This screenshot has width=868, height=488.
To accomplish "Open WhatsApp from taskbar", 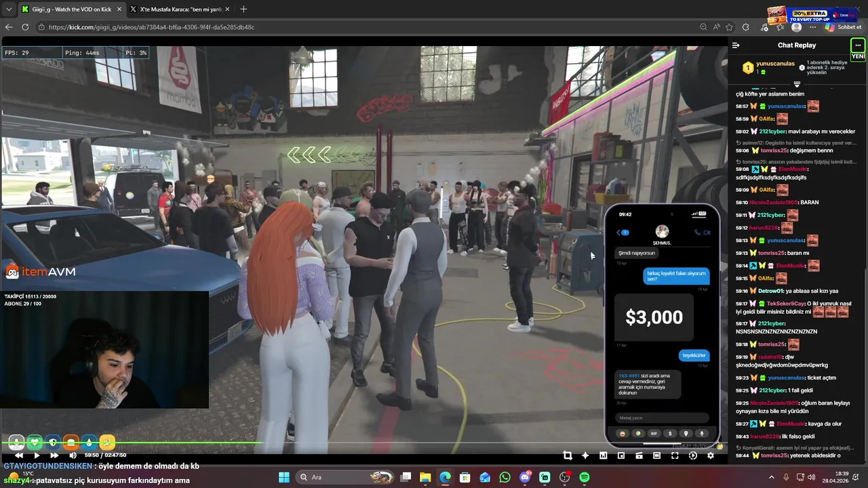I will click(x=505, y=477).
